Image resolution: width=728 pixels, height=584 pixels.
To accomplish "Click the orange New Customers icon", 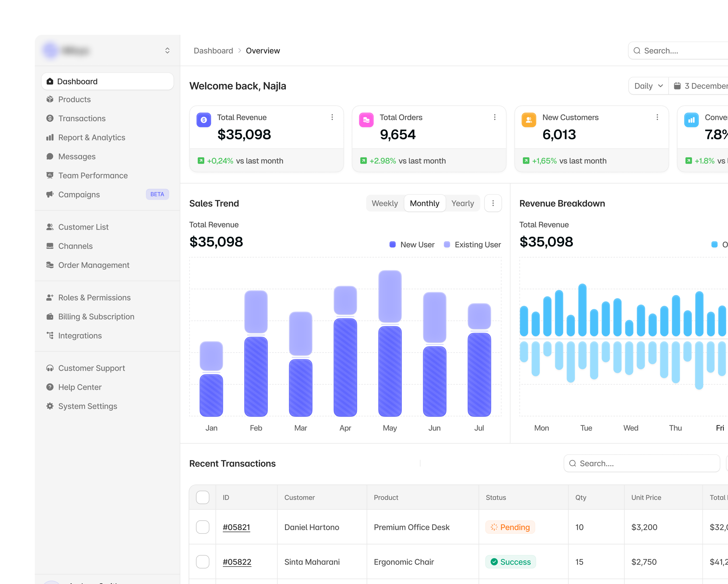I will point(529,120).
